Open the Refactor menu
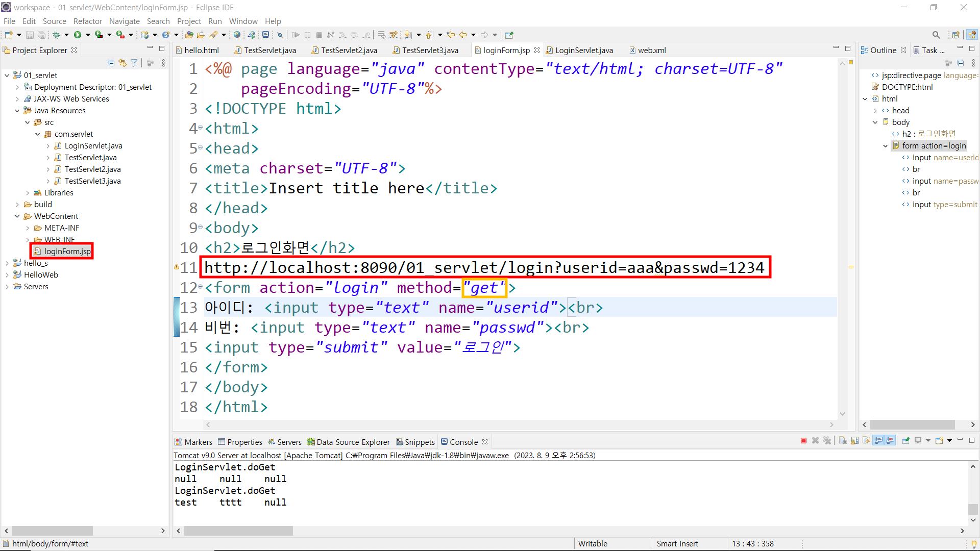The height and width of the screenshot is (551, 980). (x=87, y=21)
